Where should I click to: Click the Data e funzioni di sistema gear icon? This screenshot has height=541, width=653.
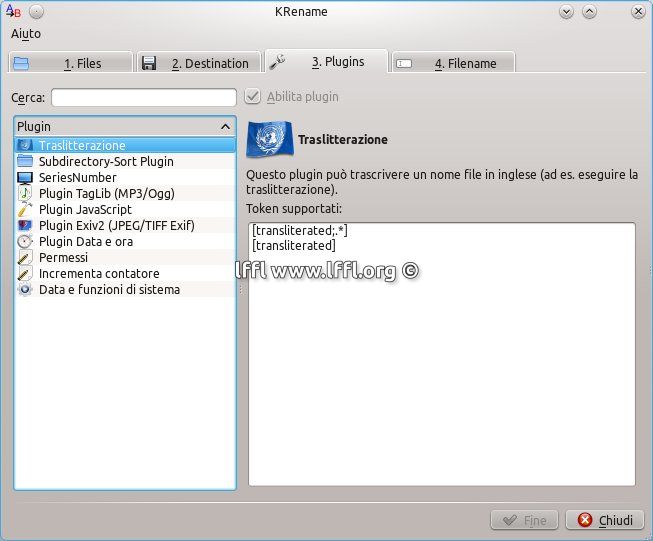point(25,289)
